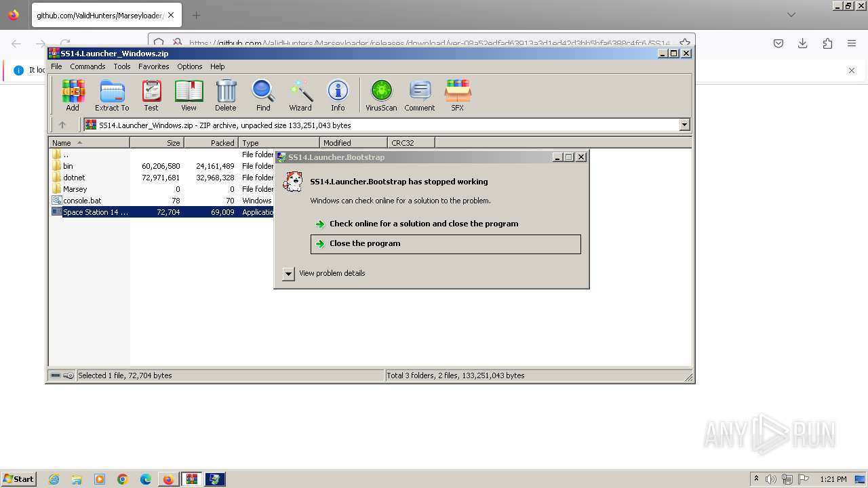
Task: Sort by Size column header
Action: (157, 142)
